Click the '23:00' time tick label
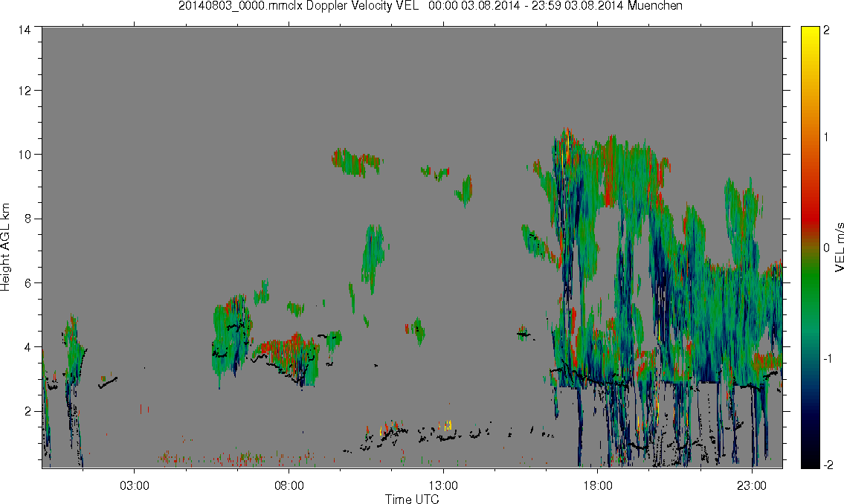844x504 pixels. coord(752,485)
